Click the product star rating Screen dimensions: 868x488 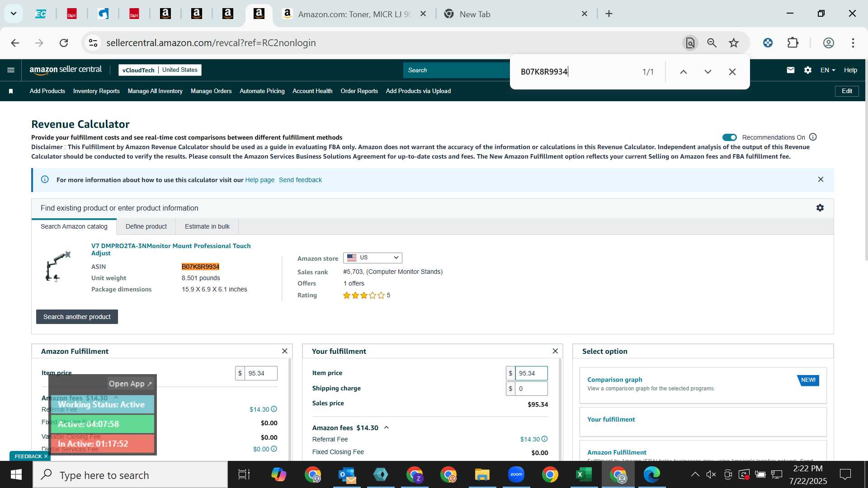(364, 295)
